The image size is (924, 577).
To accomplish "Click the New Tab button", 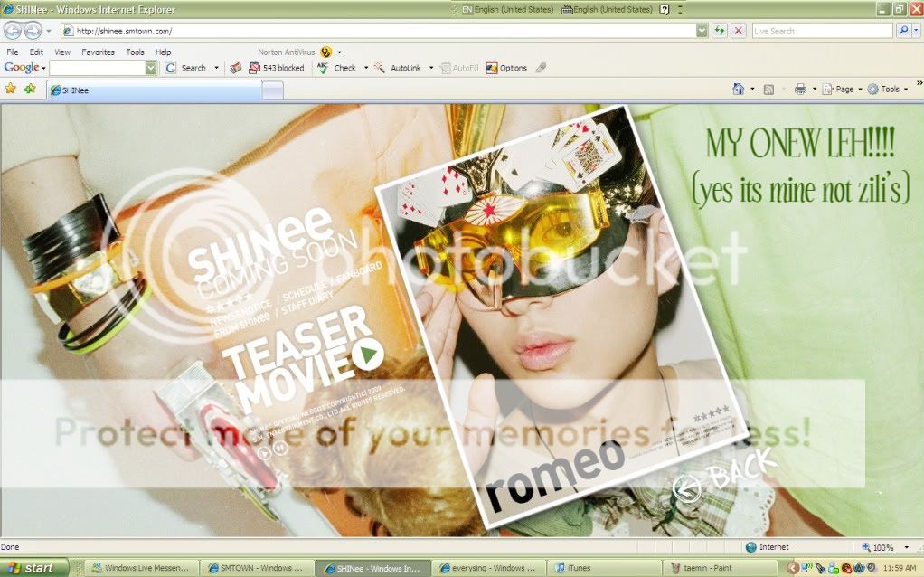I will coord(273,90).
